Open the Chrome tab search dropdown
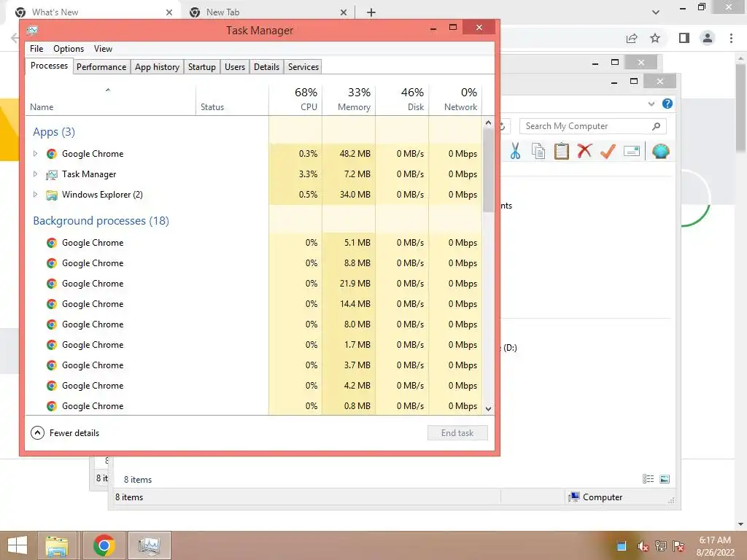This screenshot has width=747, height=560. point(656,12)
